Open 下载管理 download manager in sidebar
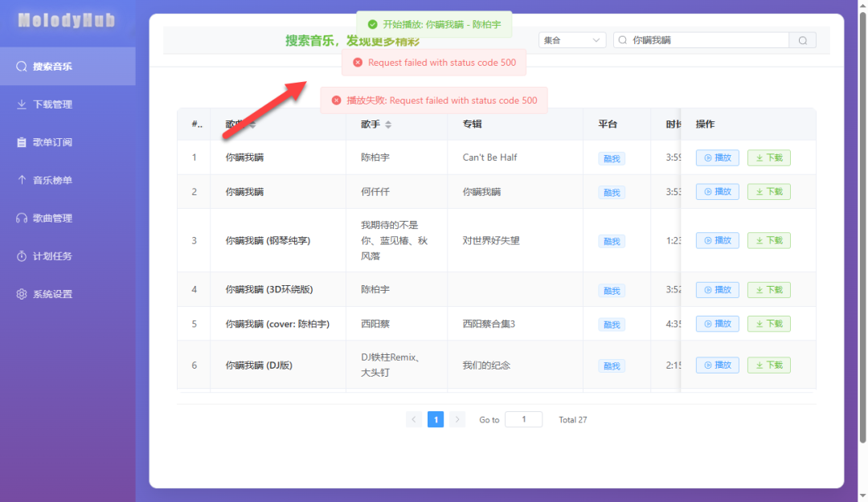Screen dimensions: 868x502 pos(52,104)
